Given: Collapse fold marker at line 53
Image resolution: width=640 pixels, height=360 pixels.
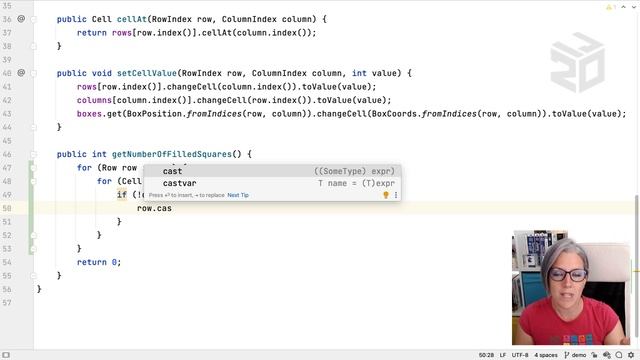Looking at the screenshot, I should [33, 249].
